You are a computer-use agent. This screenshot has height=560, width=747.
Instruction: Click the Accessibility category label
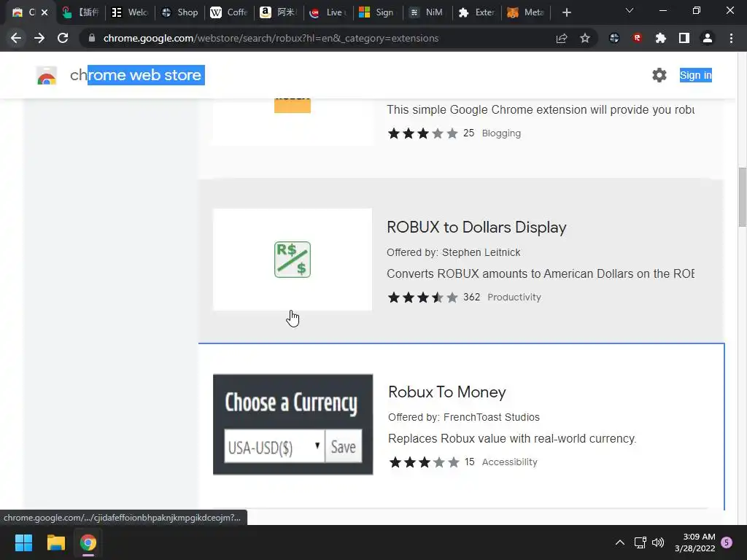coord(509,462)
